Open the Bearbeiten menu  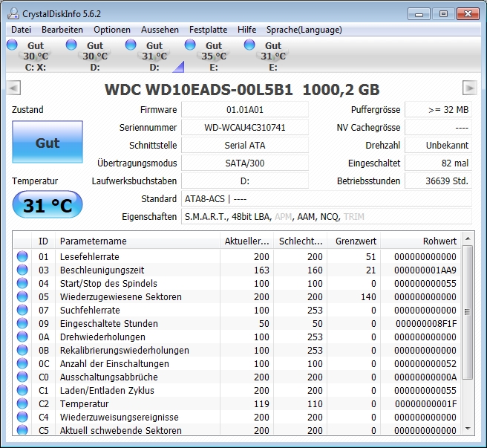62,30
